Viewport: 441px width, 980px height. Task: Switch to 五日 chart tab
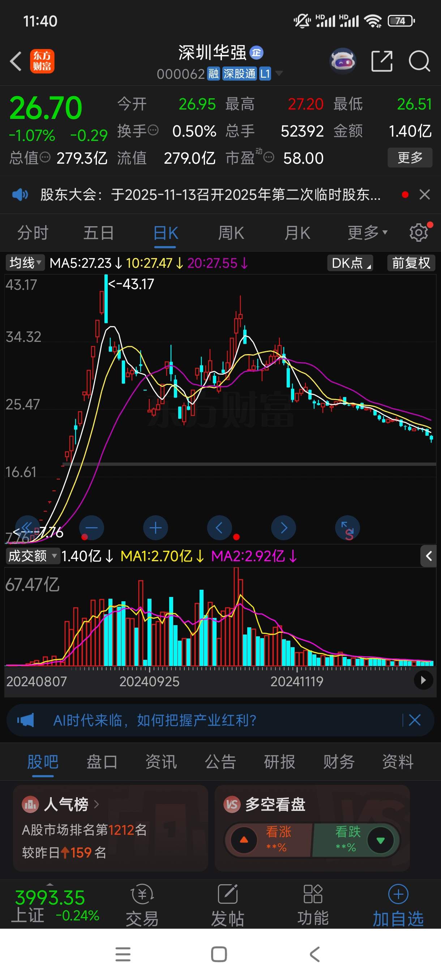point(99,232)
